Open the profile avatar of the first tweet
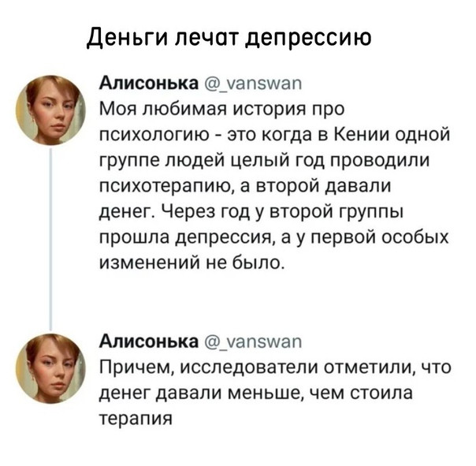Screen dimensions: 476x466 pyautogui.click(x=50, y=110)
